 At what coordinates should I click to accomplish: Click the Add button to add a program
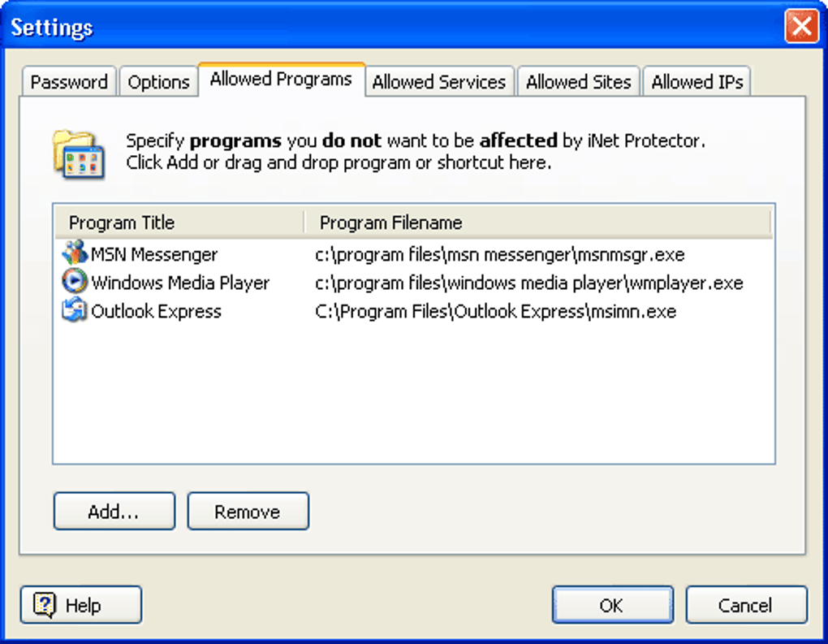[x=114, y=511]
